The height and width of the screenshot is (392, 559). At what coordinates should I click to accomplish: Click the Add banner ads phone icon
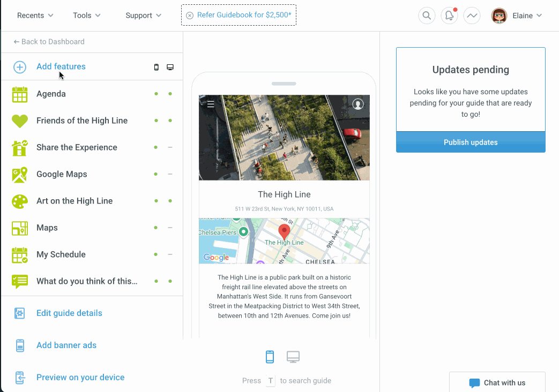(x=20, y=345)
